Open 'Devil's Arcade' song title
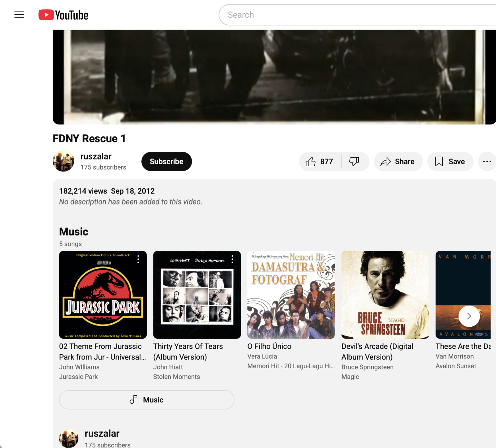 click(x=377, y=352)
